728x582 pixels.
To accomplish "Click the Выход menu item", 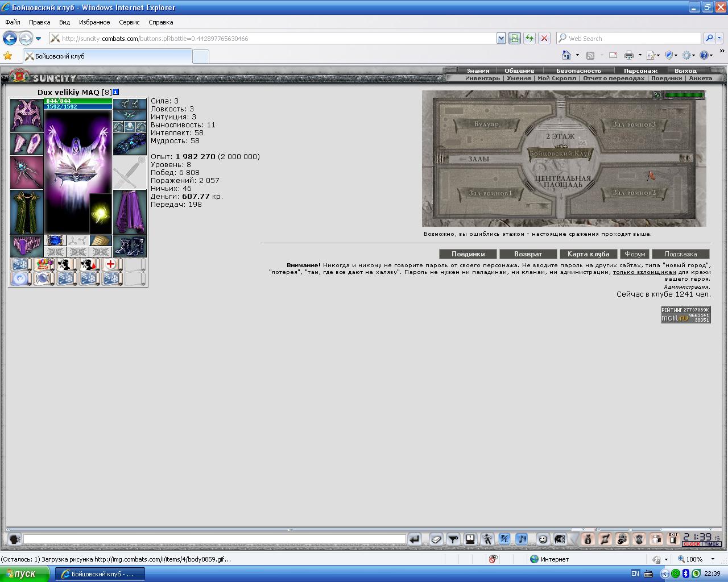I will click(685, 71).
